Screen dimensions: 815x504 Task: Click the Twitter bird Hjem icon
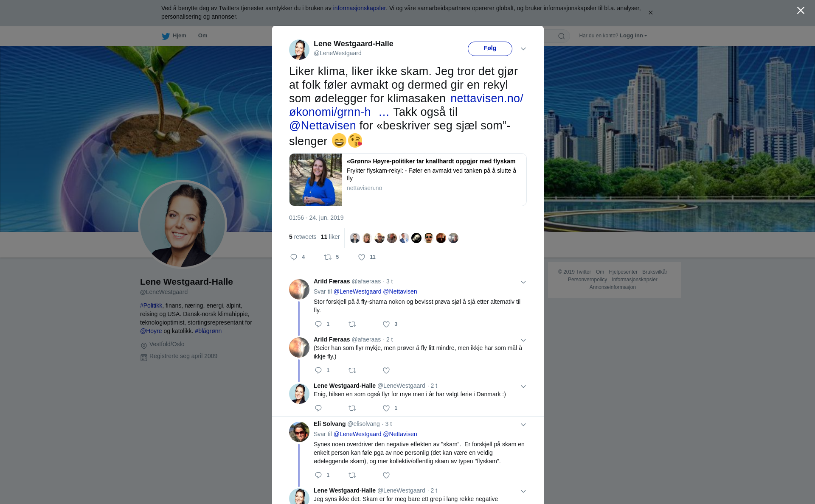click(166, 36)
